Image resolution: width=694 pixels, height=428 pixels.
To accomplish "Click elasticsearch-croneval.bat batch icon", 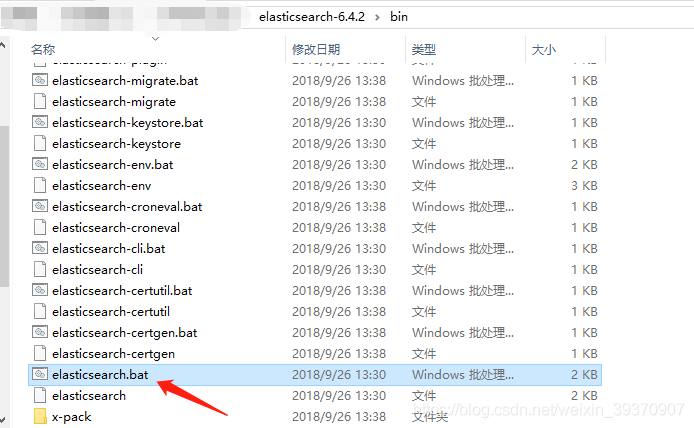I will pyautogui.click(x=40, y=206).
